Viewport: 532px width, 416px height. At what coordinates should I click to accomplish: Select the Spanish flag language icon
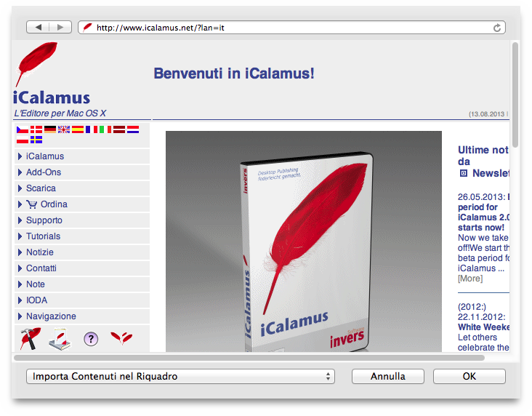click(x=78, y=129)
